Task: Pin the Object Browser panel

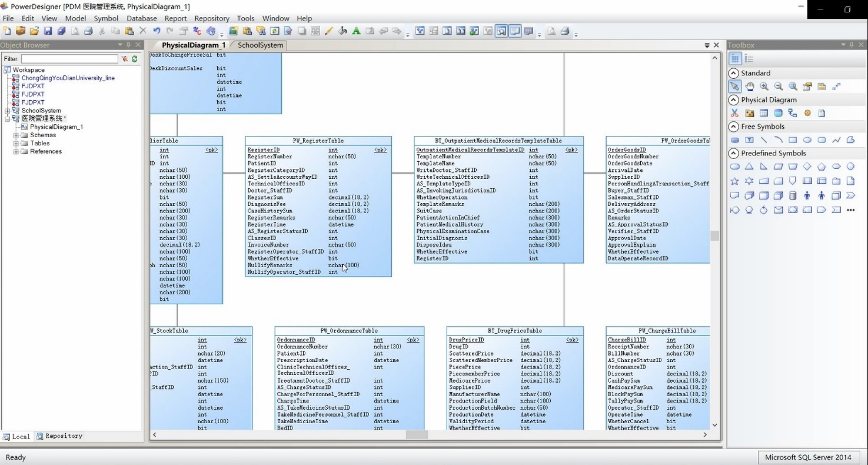Action: 129,45
